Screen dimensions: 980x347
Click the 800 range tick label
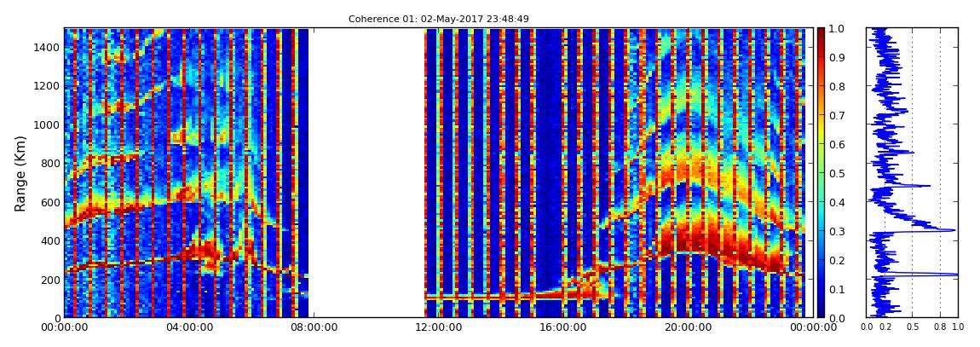tap(49, 163)
